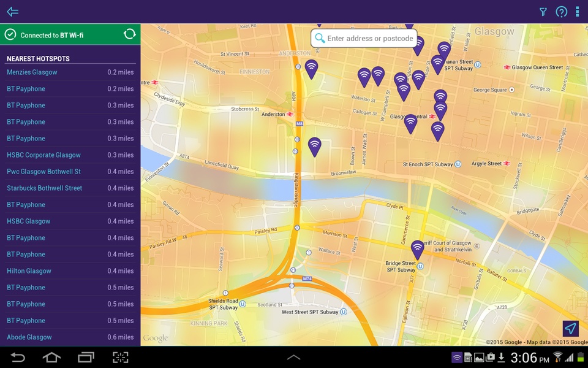Select Menzies Glasgow hotspot
The image size is (588, 368).
point(70,72)
